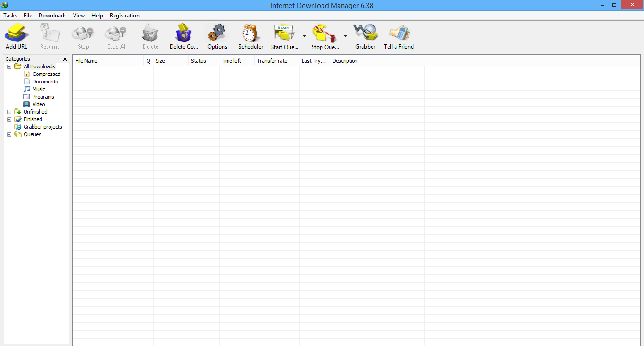Viewport: 644px width, 346px height.
Task: Click the Stop All toolbar icon
Action: [116, 33]
